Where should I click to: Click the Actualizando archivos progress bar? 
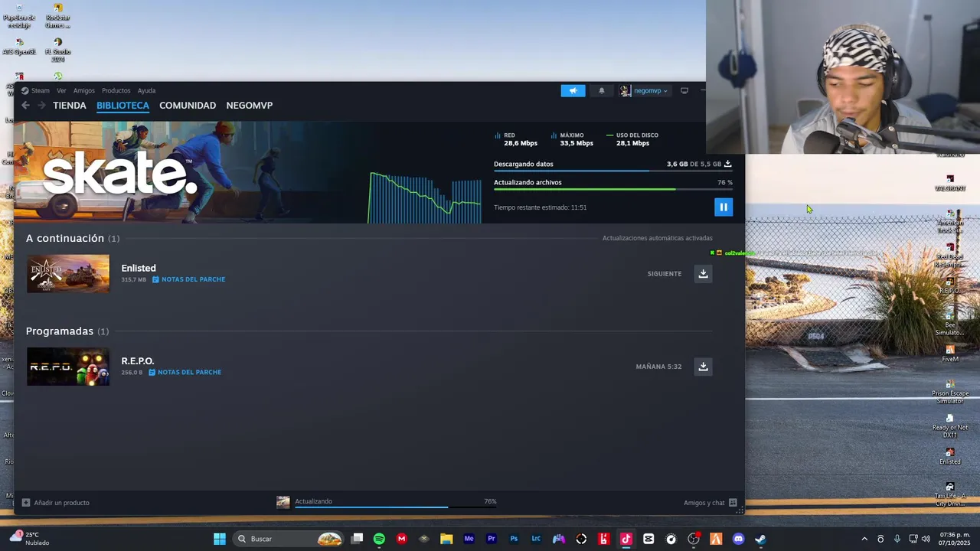coord(612,189)
